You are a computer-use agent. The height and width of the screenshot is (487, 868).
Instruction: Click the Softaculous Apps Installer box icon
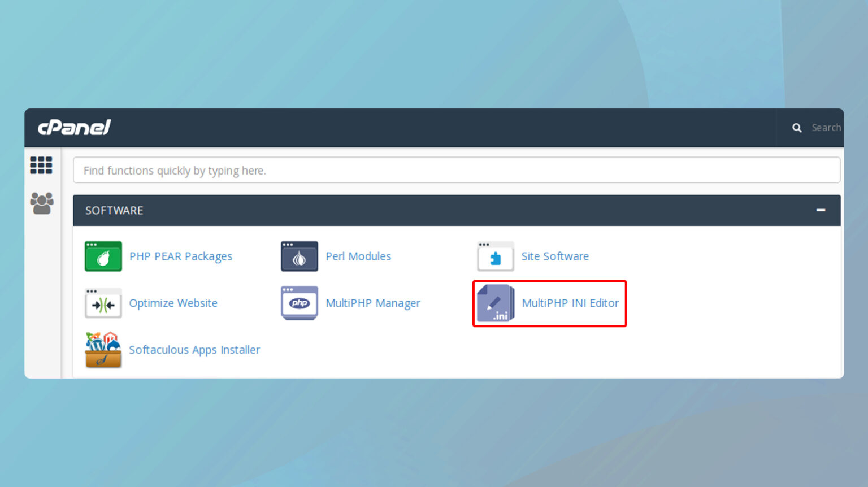click(x=103, y=350)
